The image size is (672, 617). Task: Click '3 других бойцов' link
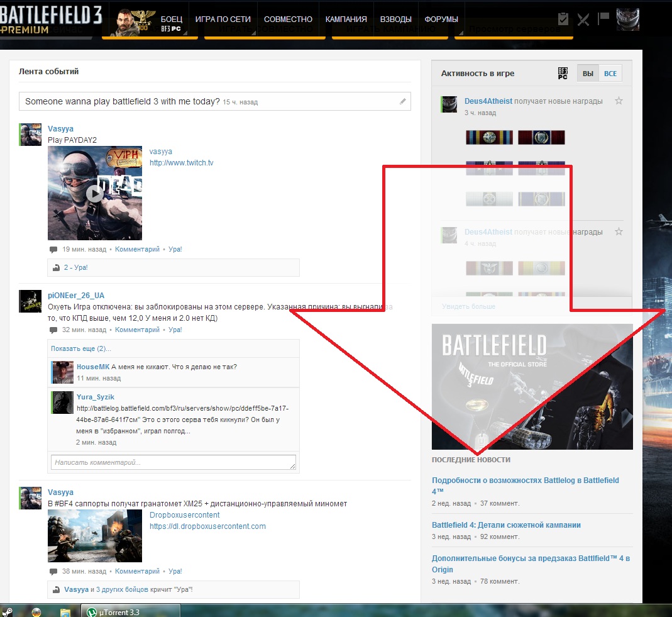click(122, 589)
